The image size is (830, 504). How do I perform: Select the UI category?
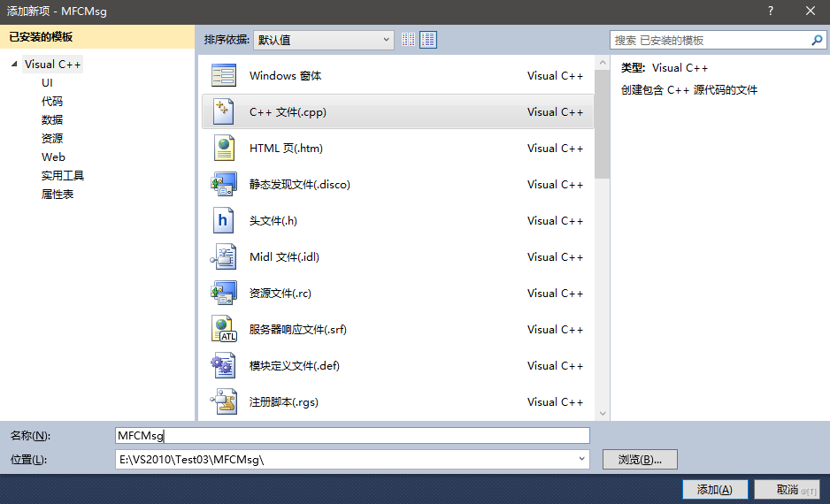coord(47,82)
